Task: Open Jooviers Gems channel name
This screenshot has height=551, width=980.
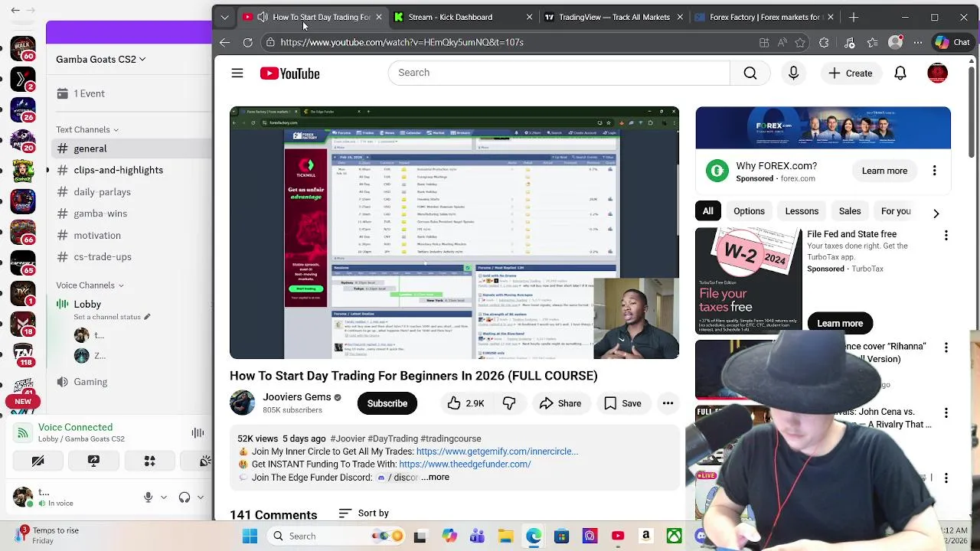Action: point(297,397)
